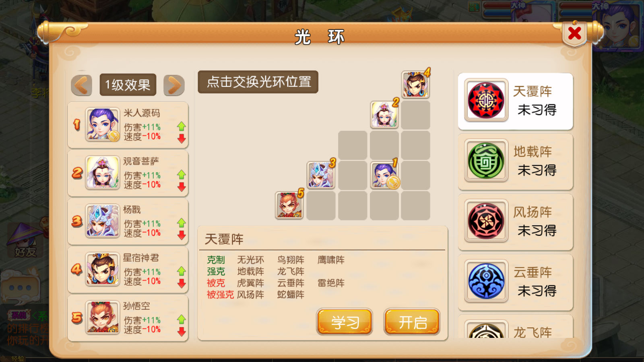Click the 学习 button
Image resolution: width=644 pixels, height=362 pixels.
345,322
